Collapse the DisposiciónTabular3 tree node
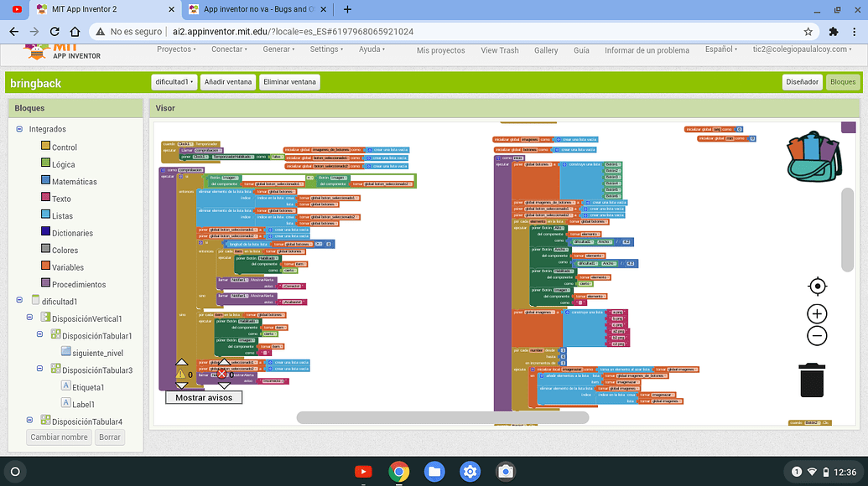Image resolution: width=868 pixels, height=486 pixels. pos(39,369)
